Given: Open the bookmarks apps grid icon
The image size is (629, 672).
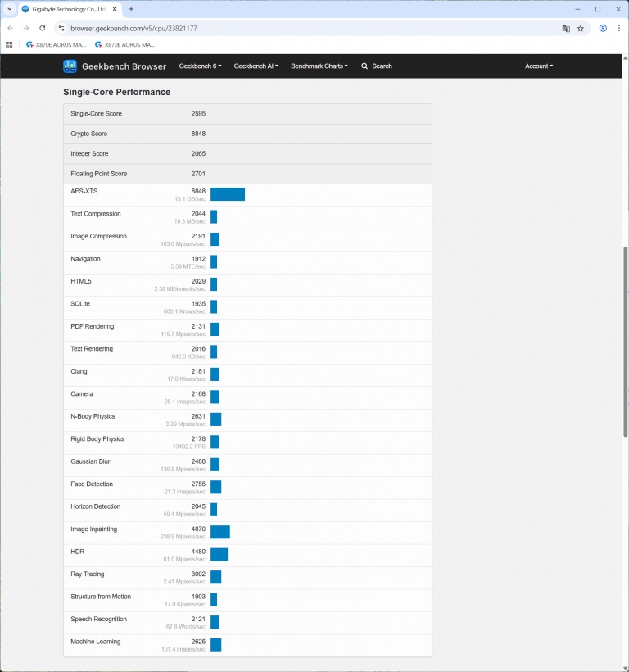Looking at the screenshot, I should pos(9,45).
